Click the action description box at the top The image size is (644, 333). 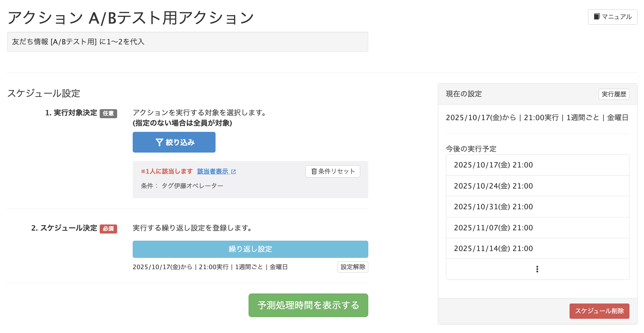click(188, 41)
